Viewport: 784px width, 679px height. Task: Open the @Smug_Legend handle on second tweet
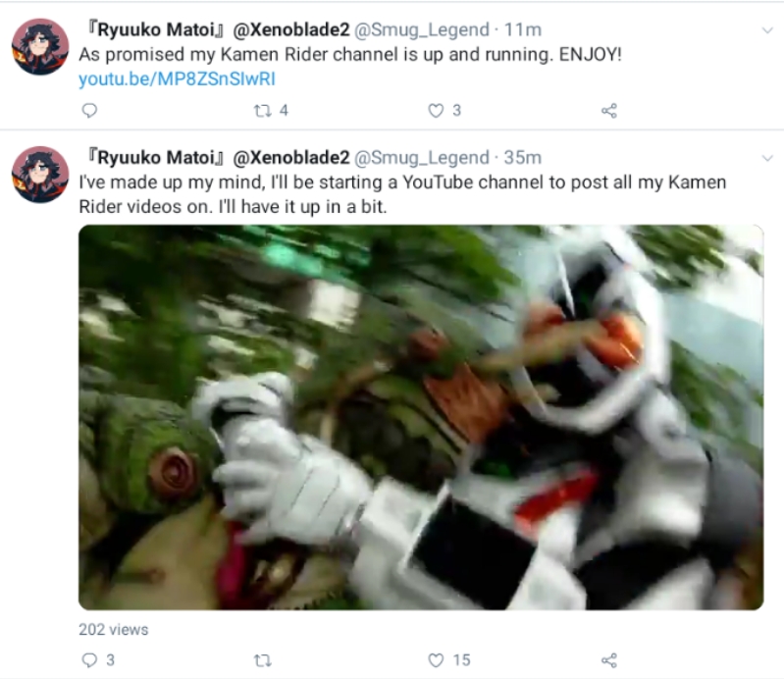[x=422, y=158]
